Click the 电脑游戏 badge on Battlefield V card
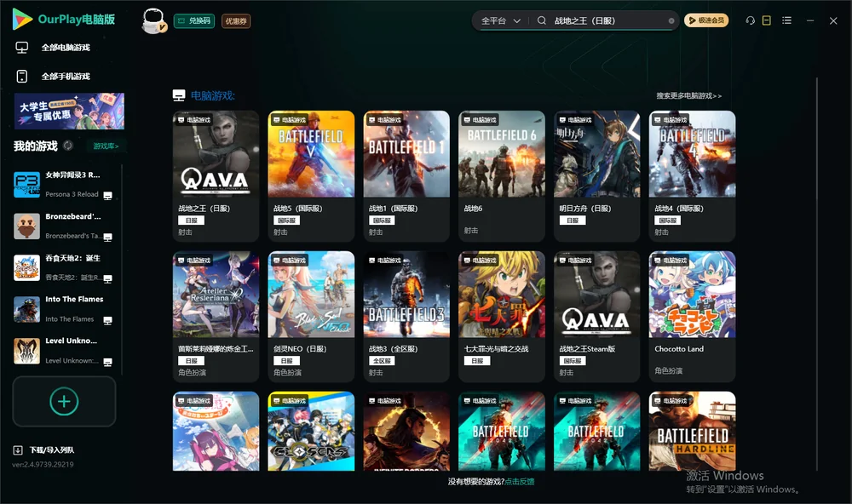The width and height of the screenshot is (852, 504). 289,120
